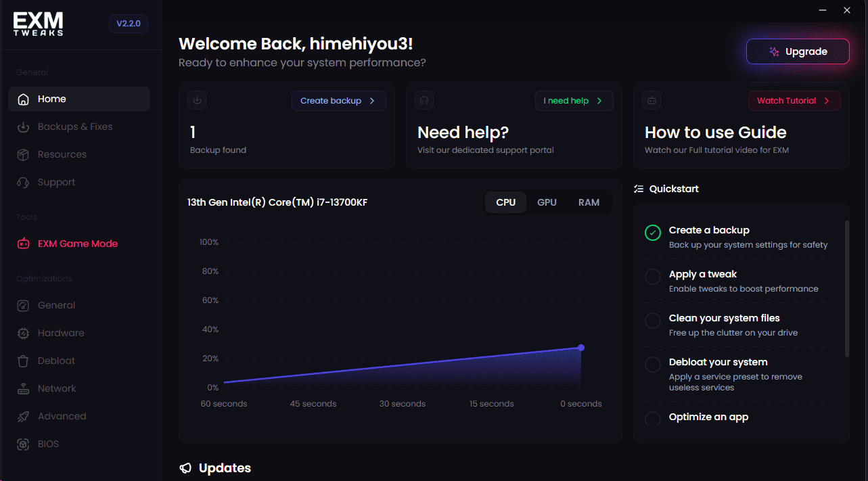Image resolution: width=868 pixels, height=481 pixels.
Task: Click the CPU graph latest data point
Action: (x=581, y=348)
